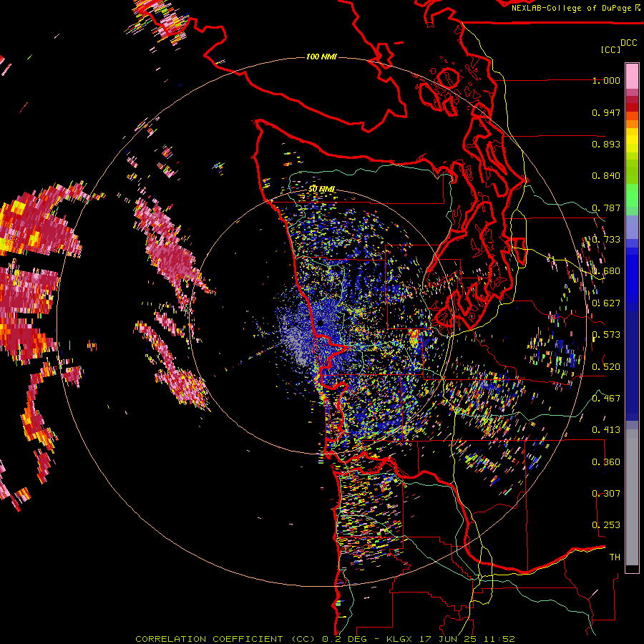Select the 0.467 scale value
This screenshot has height=644, width=644.
click(606, 398)
